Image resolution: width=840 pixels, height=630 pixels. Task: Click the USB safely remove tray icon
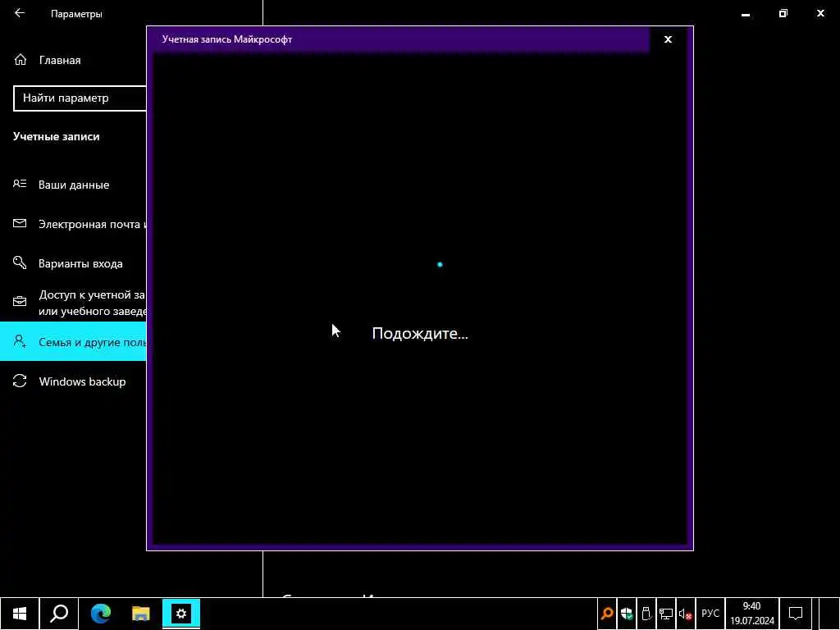646,614
